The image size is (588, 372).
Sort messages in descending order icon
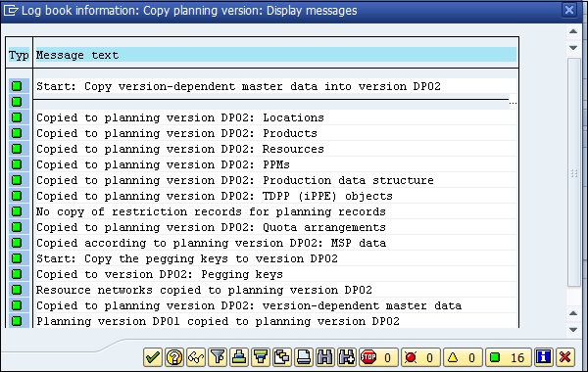coord(261,357)
